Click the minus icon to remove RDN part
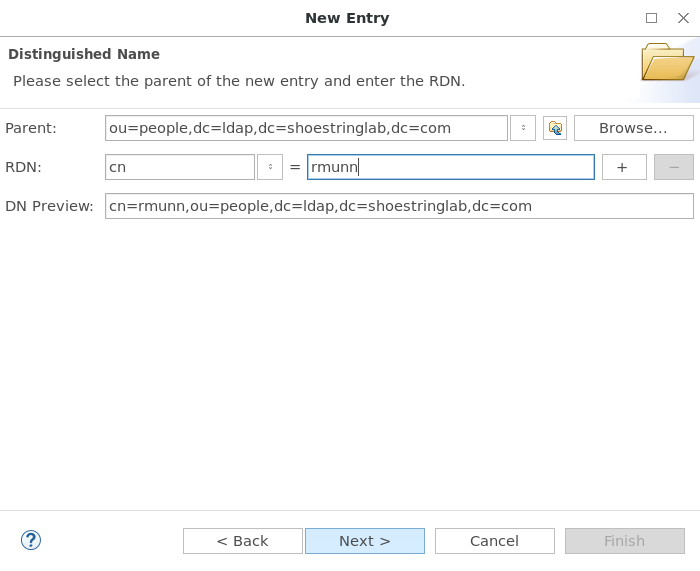The width and height of the screenshot is (700, 571). [674, 167]
